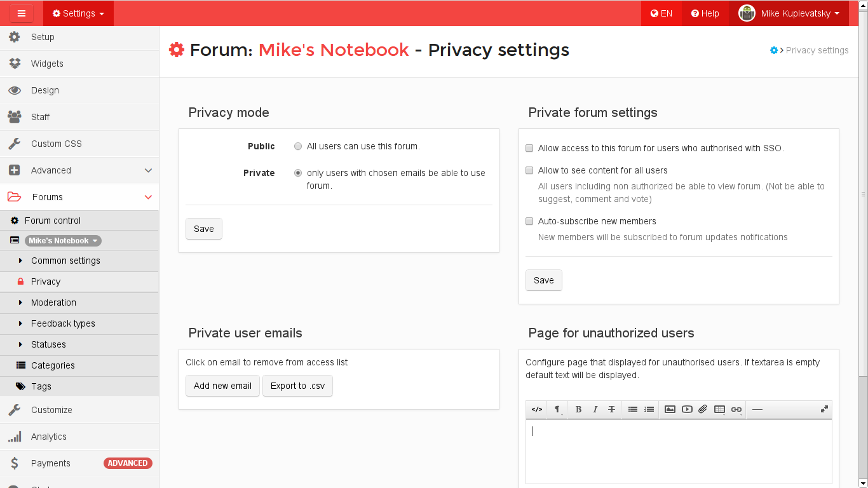The image size is (868, 488).
Task: Apply strikethrough formatting in the editor
Action: pos(611,409)
